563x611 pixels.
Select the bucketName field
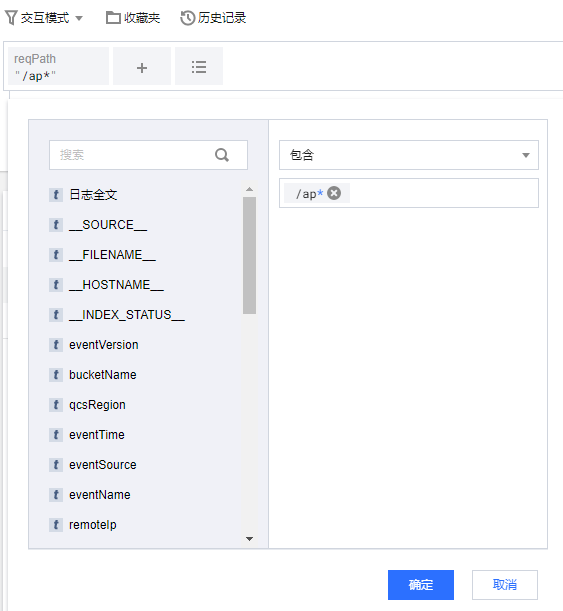point(103,375)
